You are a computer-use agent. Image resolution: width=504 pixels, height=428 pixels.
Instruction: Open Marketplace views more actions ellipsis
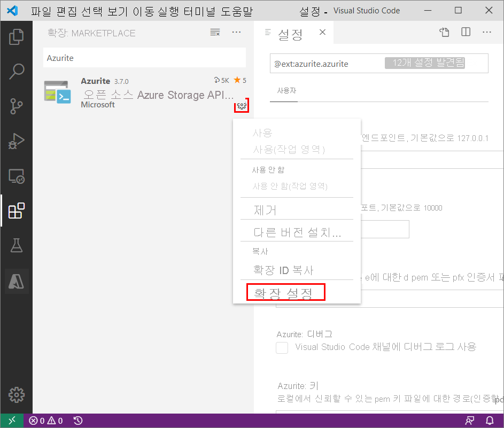click(x=237, y=33)
